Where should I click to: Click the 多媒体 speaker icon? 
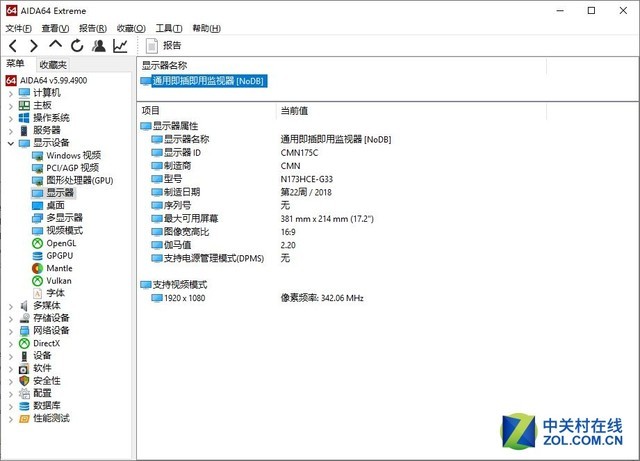(24, 305)
